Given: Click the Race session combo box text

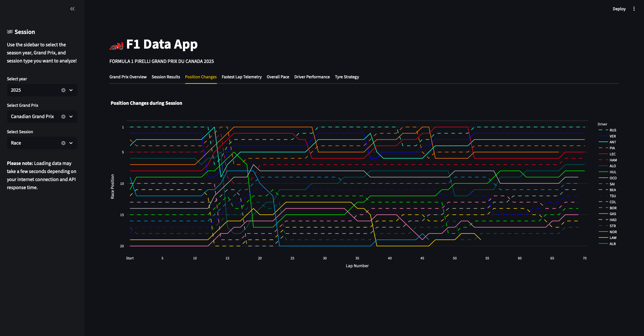Looking at the screenshot, I should (x=16, y=143).
